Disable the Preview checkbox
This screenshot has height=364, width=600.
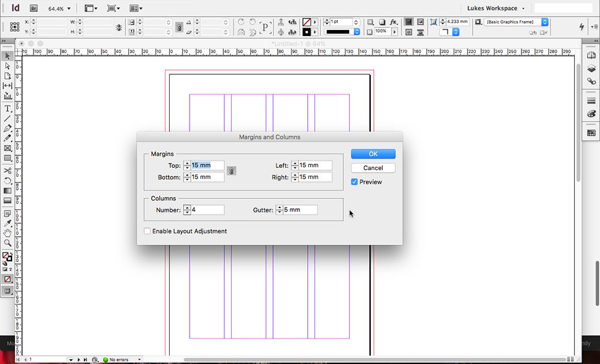[354, 182]
